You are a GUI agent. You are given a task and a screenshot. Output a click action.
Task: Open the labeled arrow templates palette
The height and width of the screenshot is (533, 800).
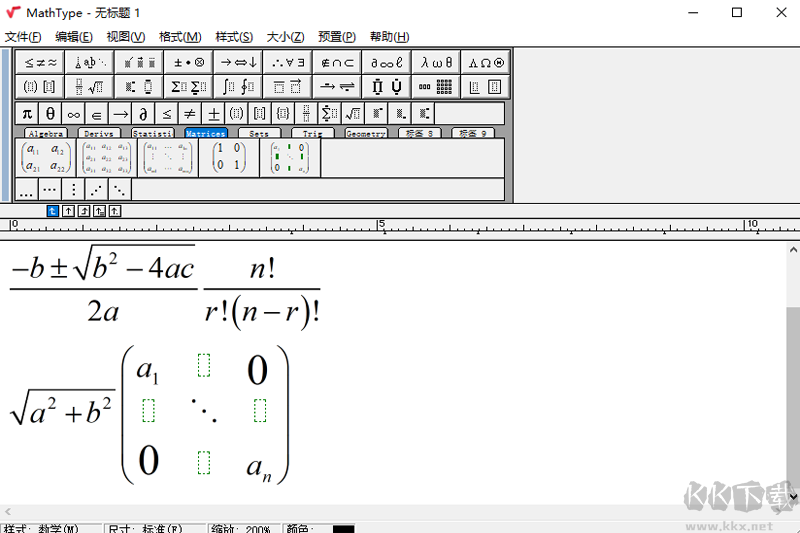coord(337,87)
